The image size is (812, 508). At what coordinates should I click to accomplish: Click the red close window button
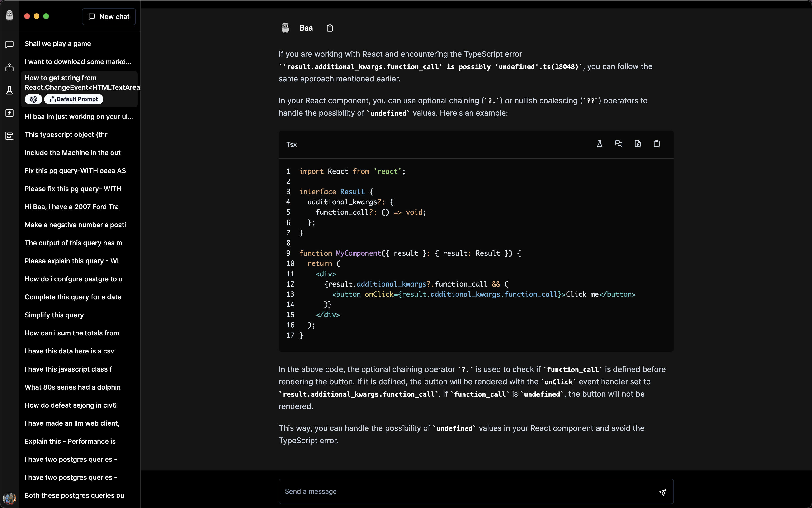[x=27, y=16]
